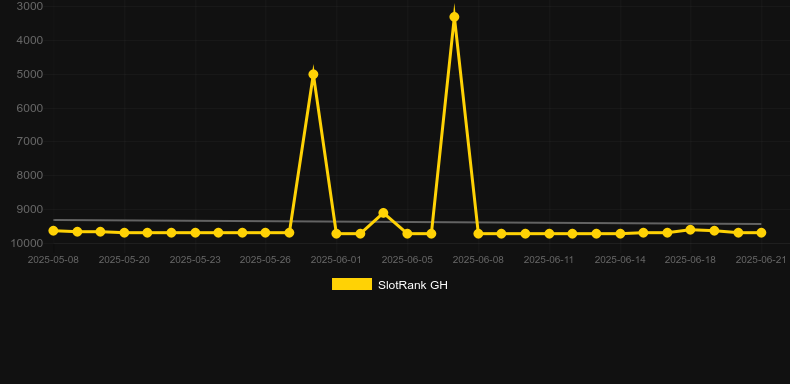The height and width of the screenshot is (384, 790).
Task: Click the data point above 2025-06-05 label
Action: [407, 234]
